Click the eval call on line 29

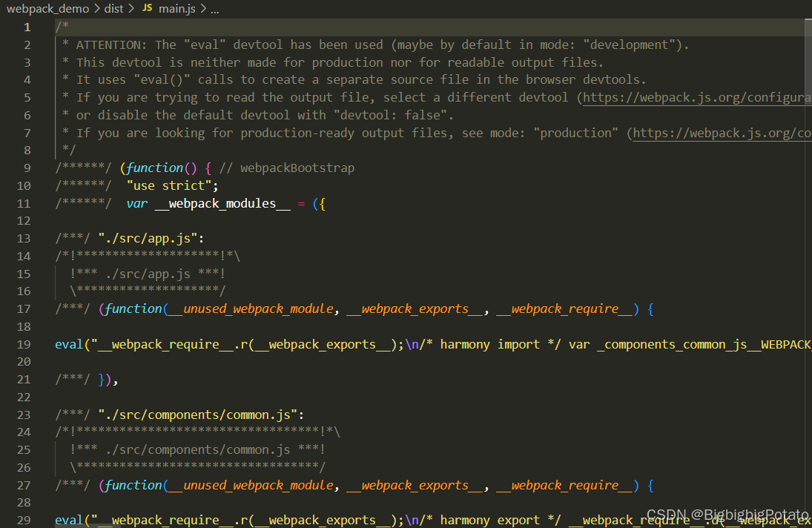pyautogui.click(x=69, y=521)
